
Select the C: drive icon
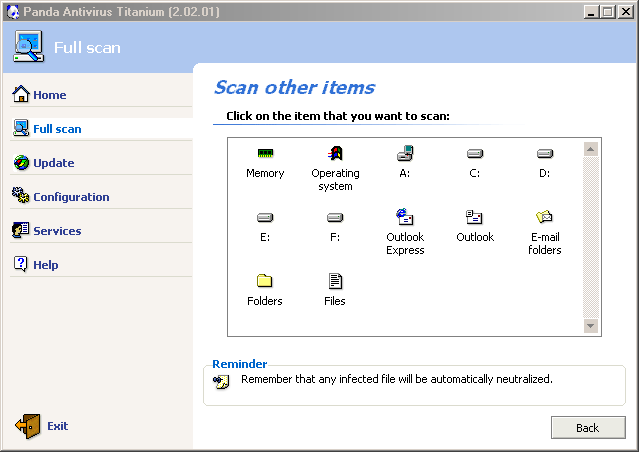coord(475,154)
